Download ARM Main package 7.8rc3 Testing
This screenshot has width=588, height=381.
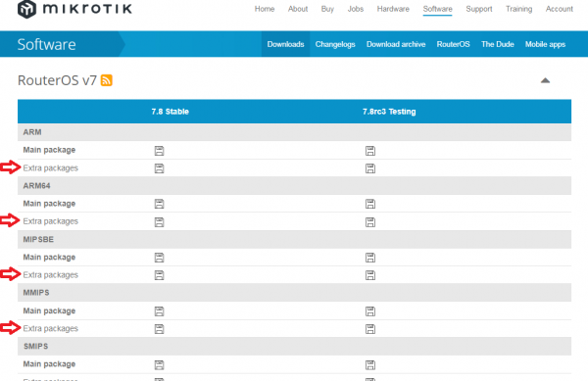pos(370,151)
